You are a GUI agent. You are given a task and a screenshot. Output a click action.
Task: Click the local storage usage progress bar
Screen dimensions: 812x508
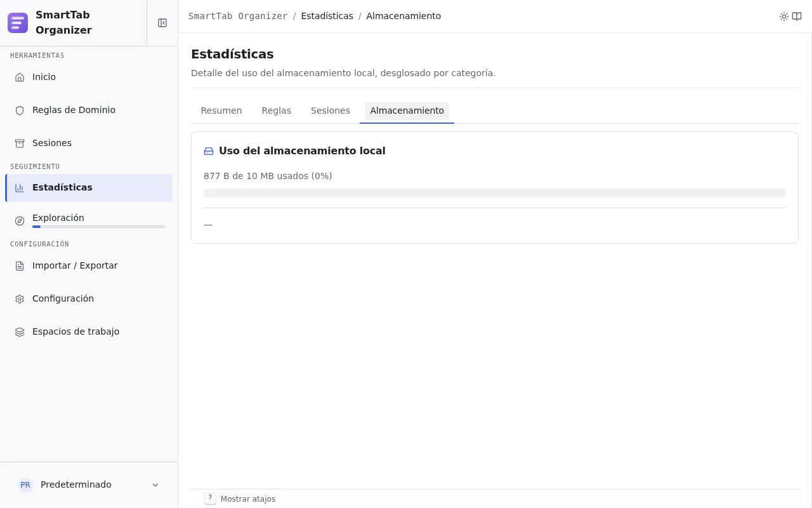495,193
